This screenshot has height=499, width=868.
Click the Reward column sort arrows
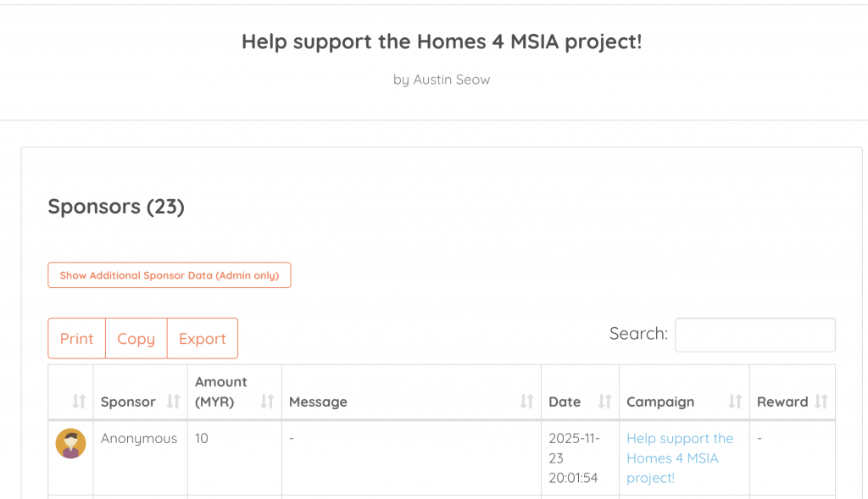(x=821, y=402)
